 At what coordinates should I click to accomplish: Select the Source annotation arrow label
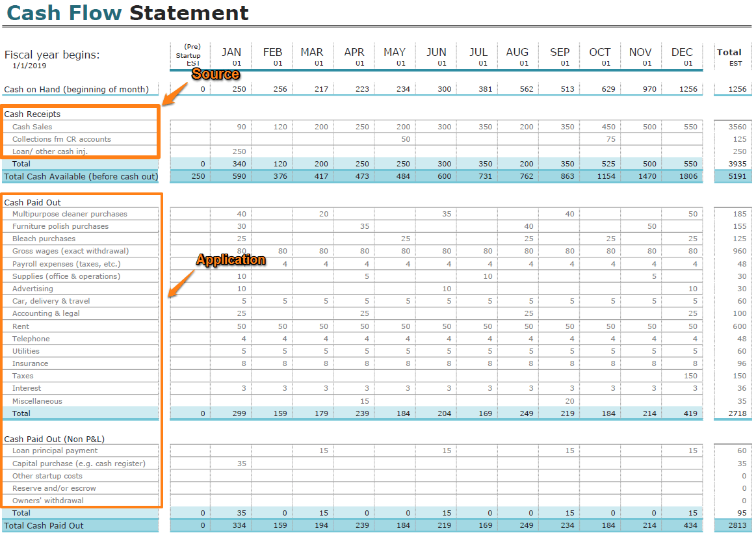pos(215,74)
